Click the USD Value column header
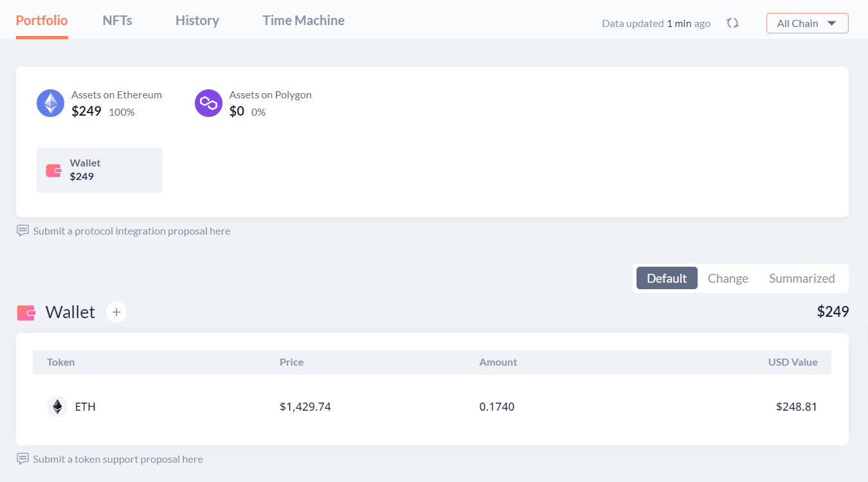 [x=793, y=362]
